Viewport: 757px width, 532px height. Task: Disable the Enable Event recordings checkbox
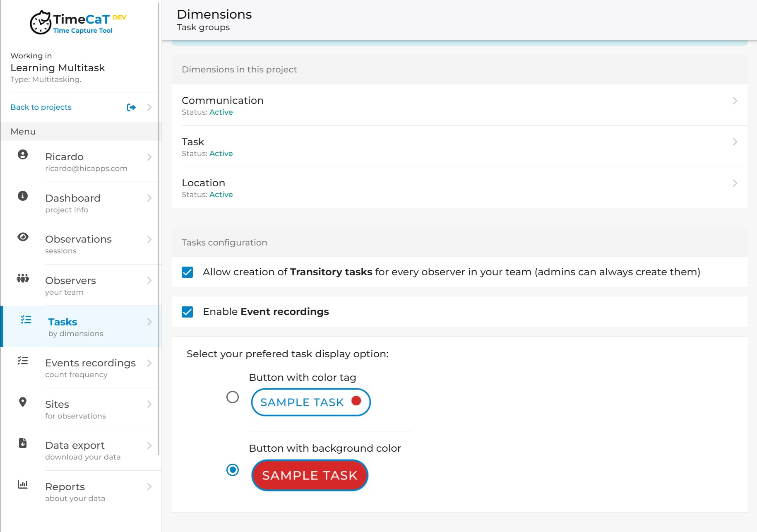pos(187,312)
